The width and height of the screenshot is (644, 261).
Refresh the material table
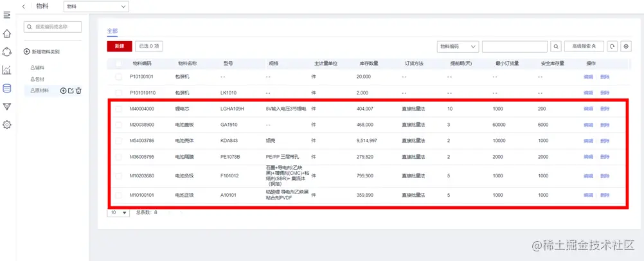(x=613, y=46)
